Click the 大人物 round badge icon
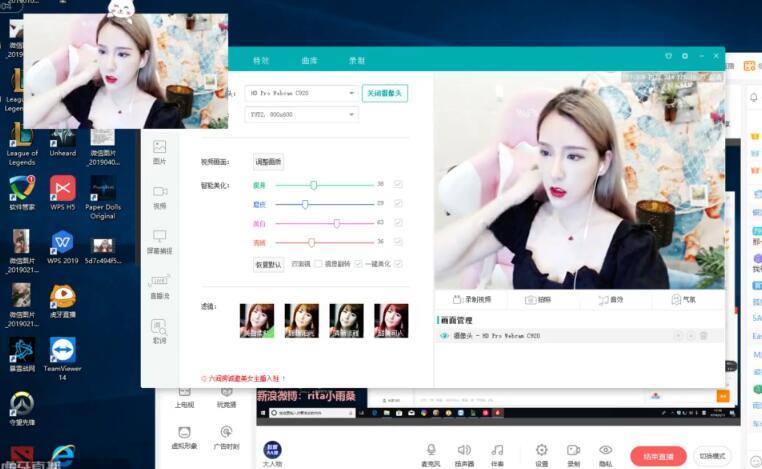 point(272,450)
